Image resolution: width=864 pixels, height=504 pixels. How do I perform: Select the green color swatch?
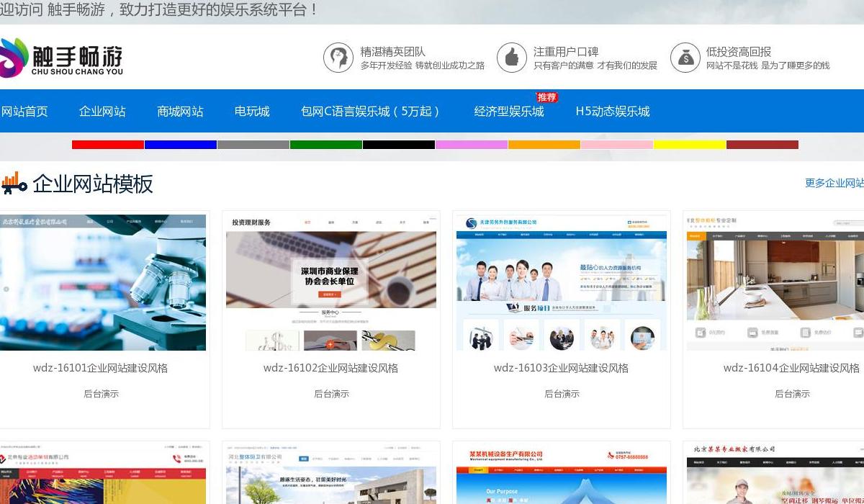click(326, 145)
